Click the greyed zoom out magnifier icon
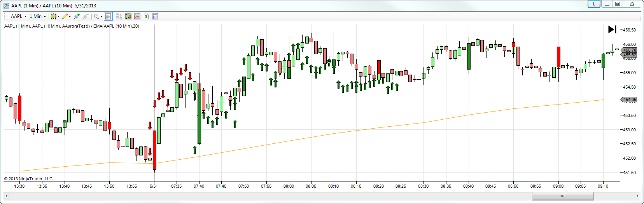This screenshot has width=644, height=204. point(86,16)
